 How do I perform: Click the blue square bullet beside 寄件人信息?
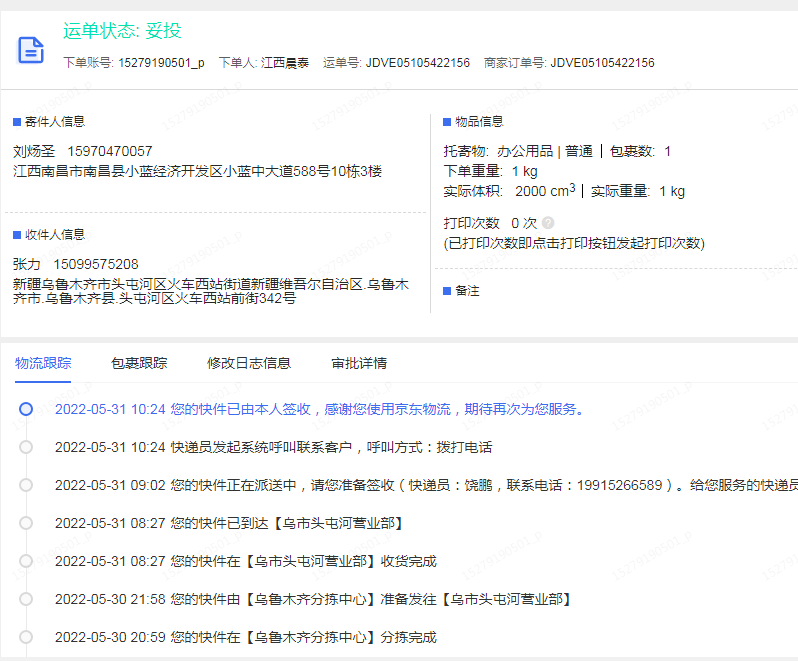tap(17, 122)
